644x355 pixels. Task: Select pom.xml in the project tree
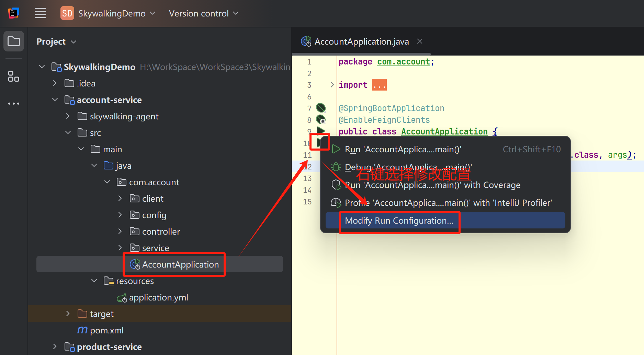(x=106, y=330)
